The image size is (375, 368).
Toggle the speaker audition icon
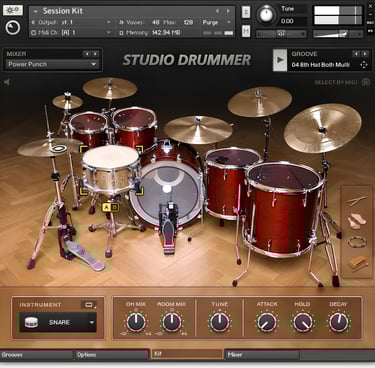(x=6, y=82)
